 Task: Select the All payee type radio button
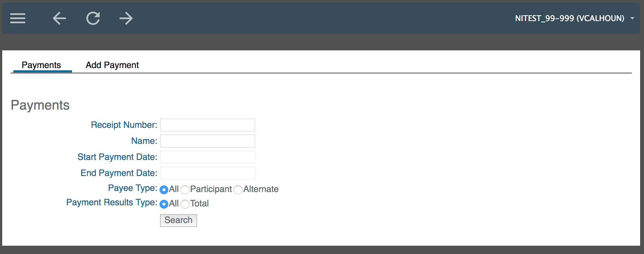[164, 190]
